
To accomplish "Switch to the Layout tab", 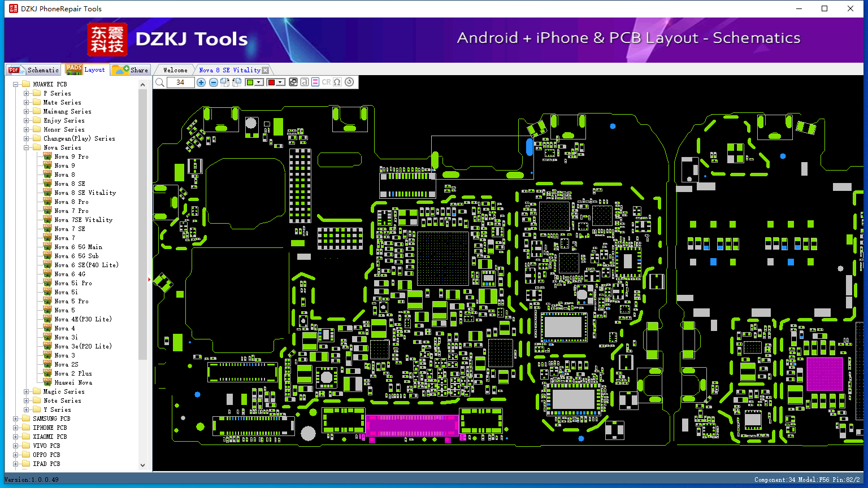I will click(85, 69).
